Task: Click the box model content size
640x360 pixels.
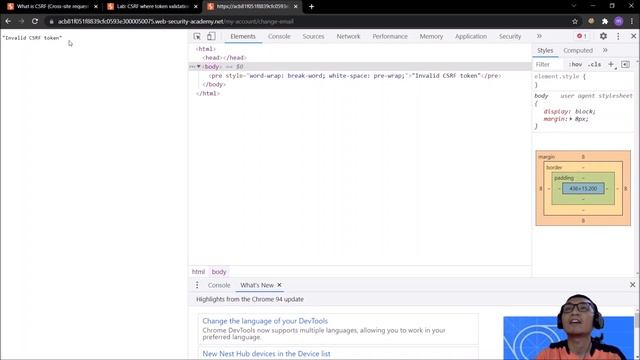Action: coord(583,189)
